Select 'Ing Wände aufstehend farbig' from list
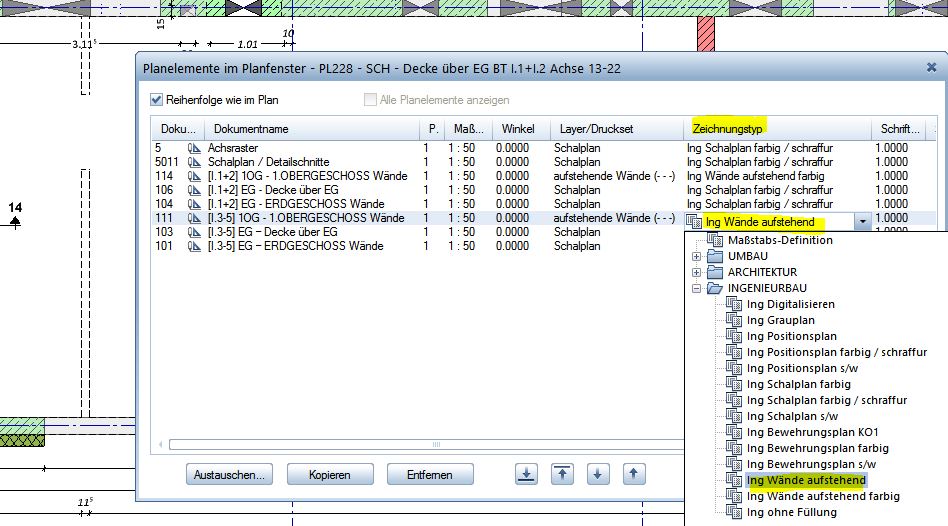The height and width of the screenshot is (526, 948). 822,496
